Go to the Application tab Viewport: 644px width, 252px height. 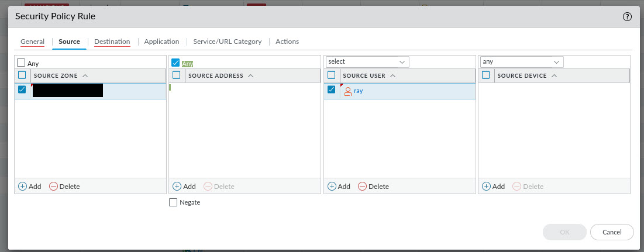click(x=162, y=42)
